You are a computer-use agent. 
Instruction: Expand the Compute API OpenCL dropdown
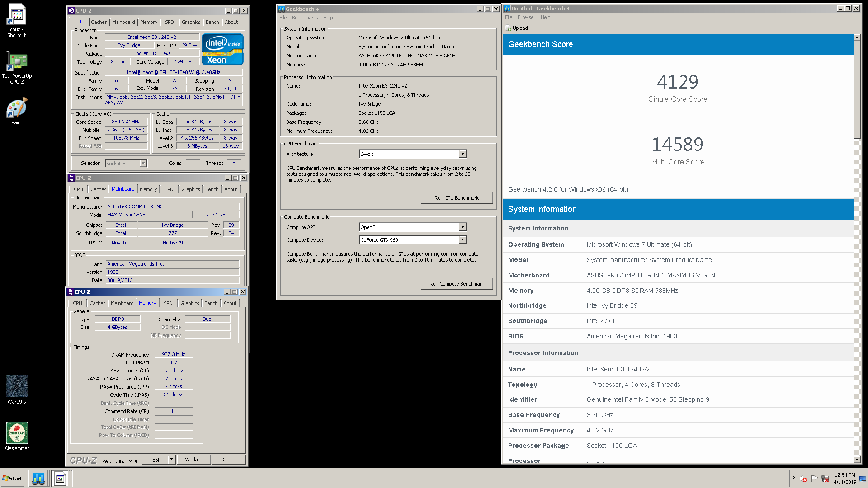coord(462,227)
